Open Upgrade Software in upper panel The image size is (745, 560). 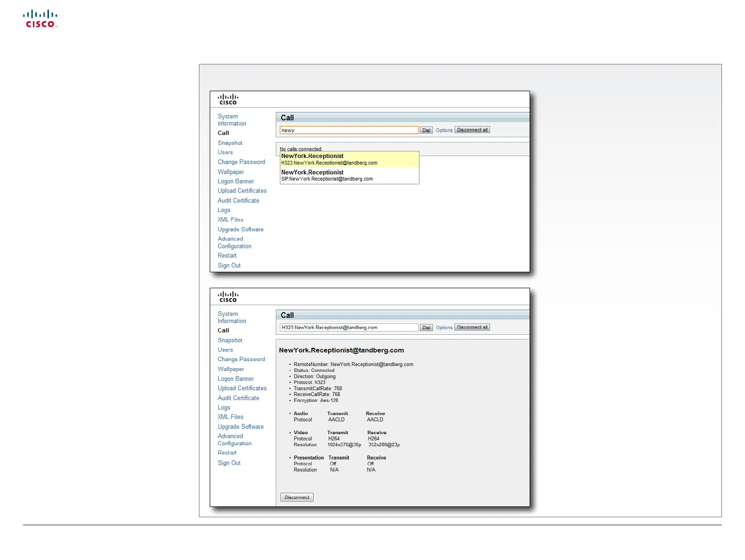241,229
